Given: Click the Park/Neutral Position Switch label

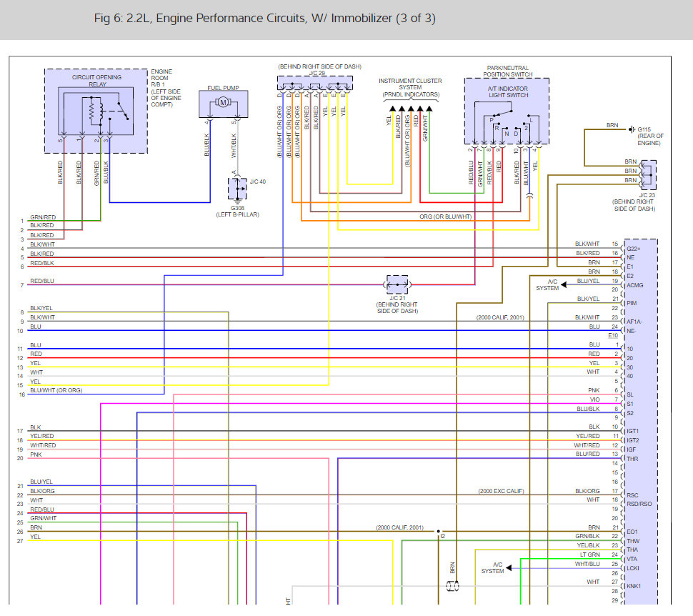Looking at the screenshot, I should click(x=508, y=71).
